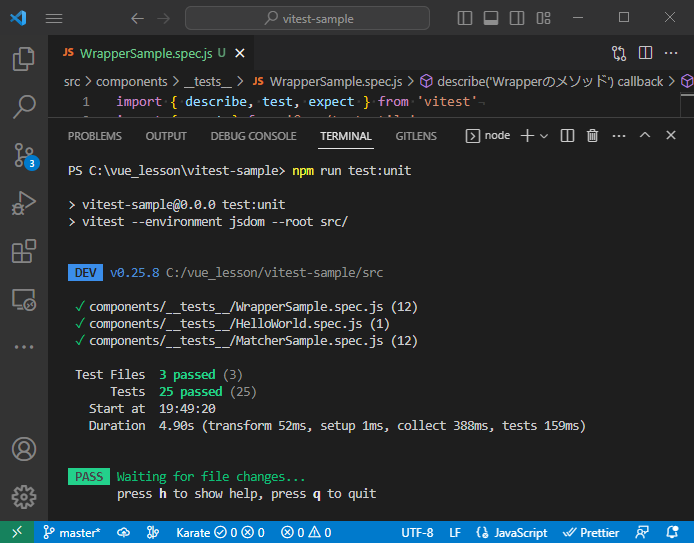
Task: Open the Extensions view
Action: tap(23, 251)
